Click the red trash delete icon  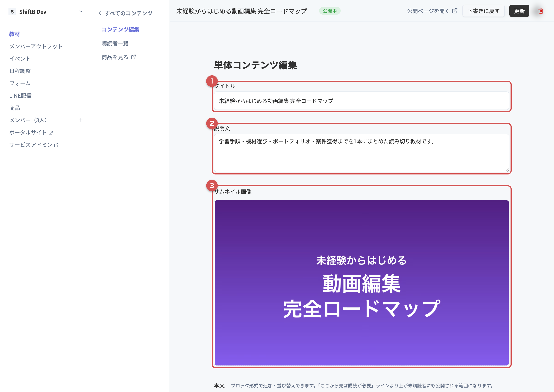[x=541, y=11]
